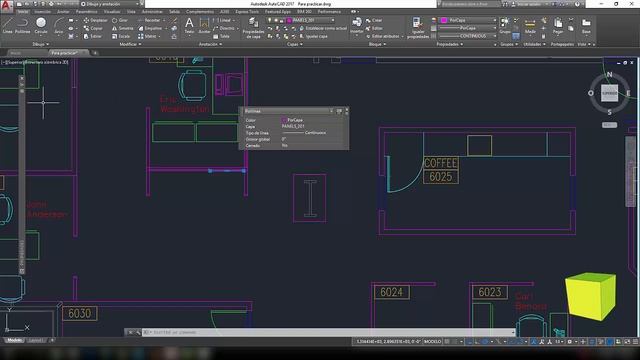Select the COFFEE room label
The height and width of the screenshot is (360, 640).
coord(441,163)
